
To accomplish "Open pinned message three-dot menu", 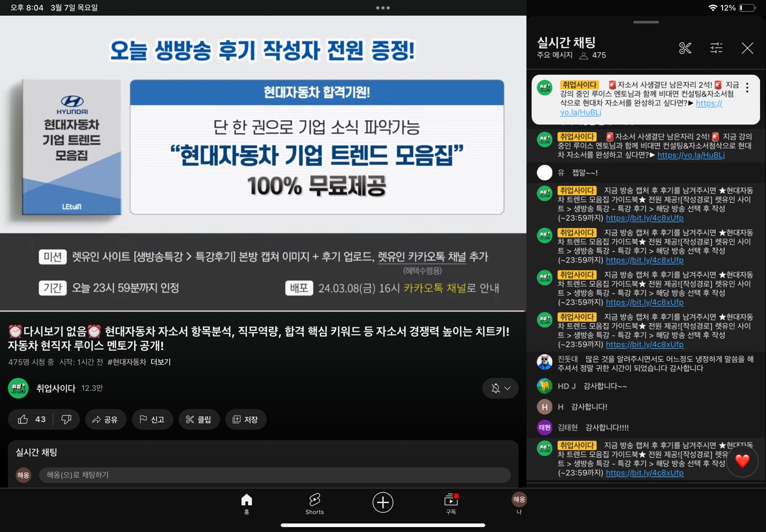I will point(747,88).
